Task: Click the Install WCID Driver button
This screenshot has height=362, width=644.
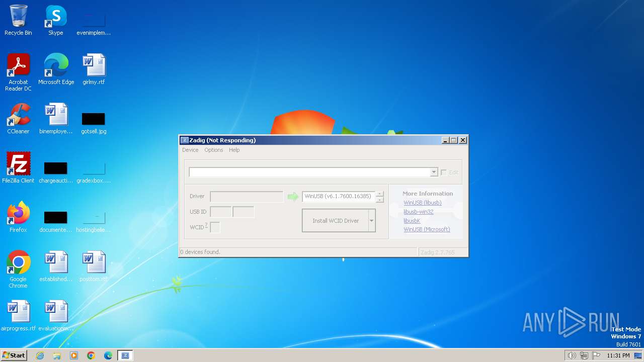Action: tap(336, 221)
